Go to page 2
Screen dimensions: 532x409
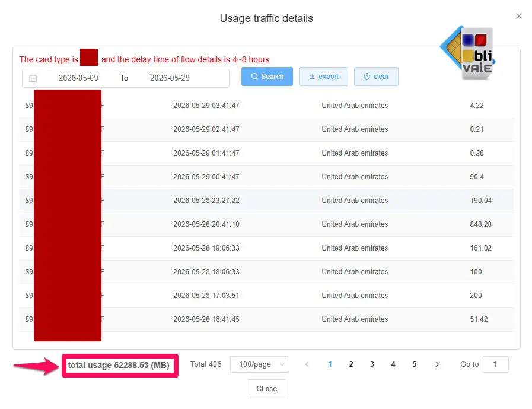(x=351, y=364)
